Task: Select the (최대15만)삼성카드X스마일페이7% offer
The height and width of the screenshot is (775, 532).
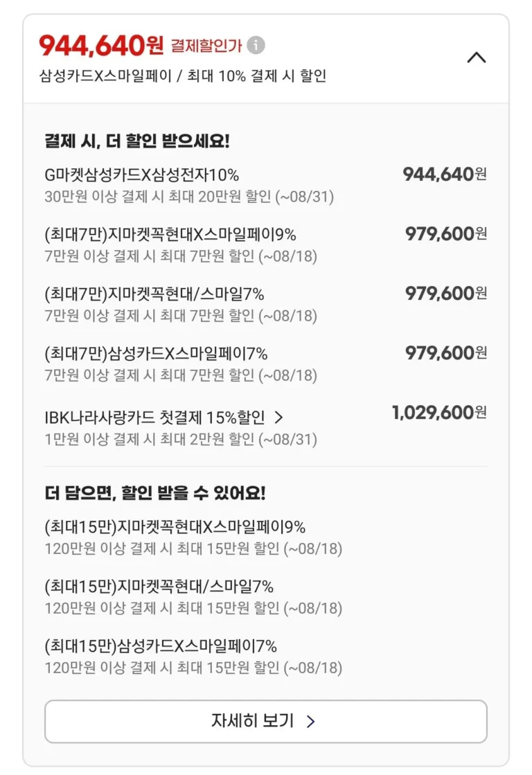Action: click(193, 657)
